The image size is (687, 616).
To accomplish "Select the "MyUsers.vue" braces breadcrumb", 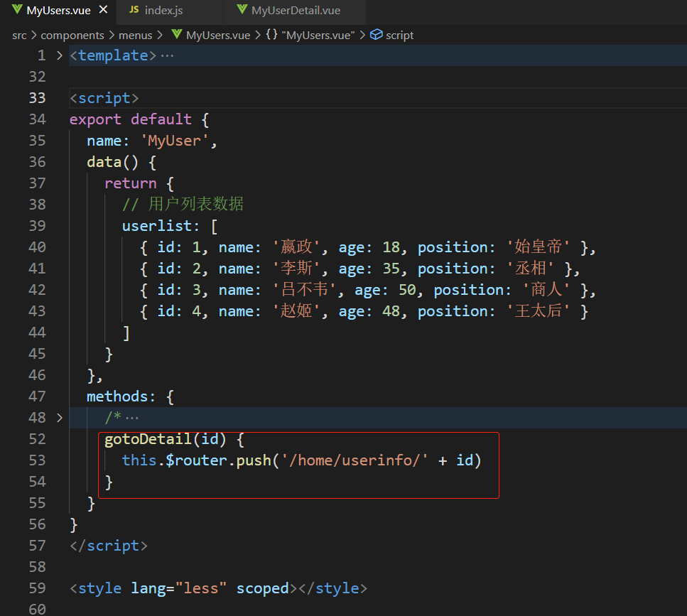I will [x=318, y=35].
